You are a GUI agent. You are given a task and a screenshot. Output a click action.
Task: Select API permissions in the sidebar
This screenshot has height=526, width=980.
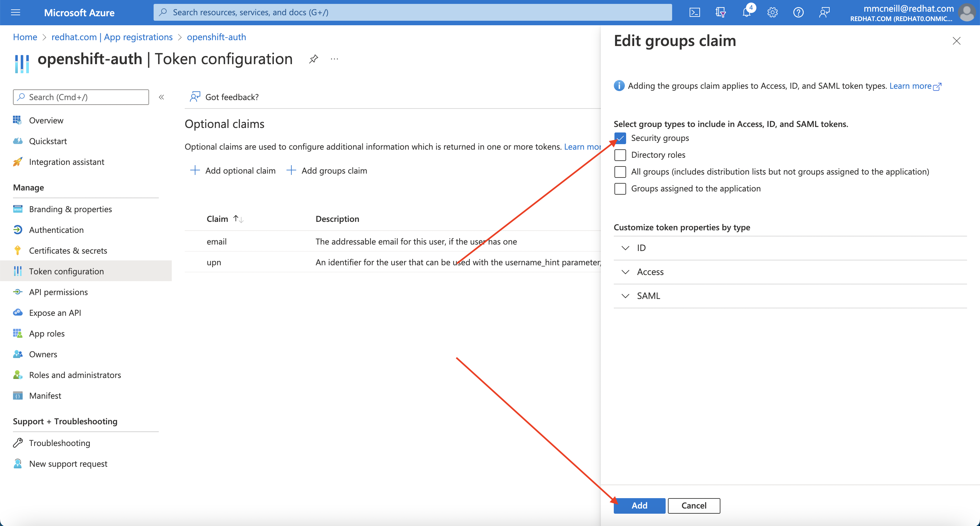[x=58, y=292]
